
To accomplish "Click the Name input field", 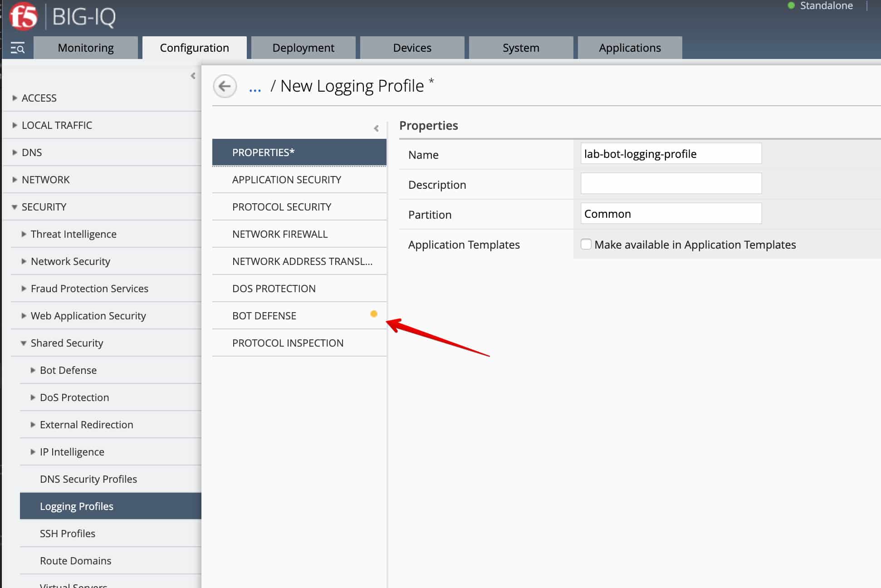I will coord(671,154).
